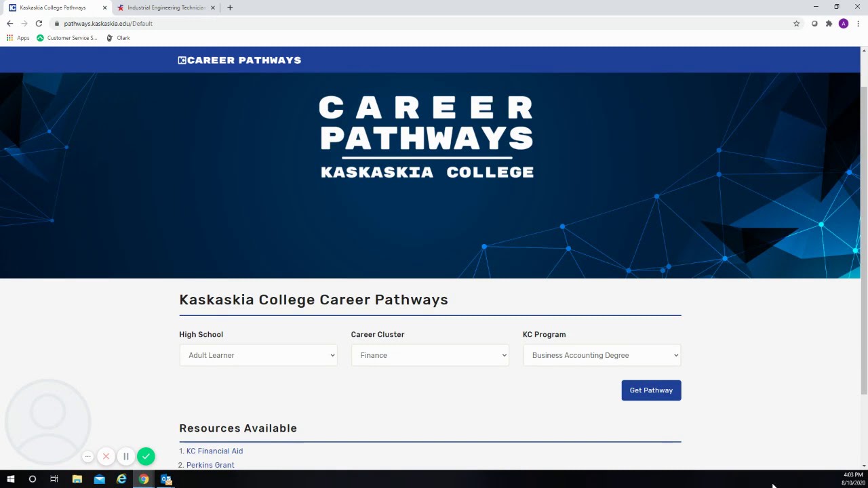Viewport: 868px width, 488px height.
Task: Launch Internet Explorer from the taskbar
Action: [x=121, y=479]
